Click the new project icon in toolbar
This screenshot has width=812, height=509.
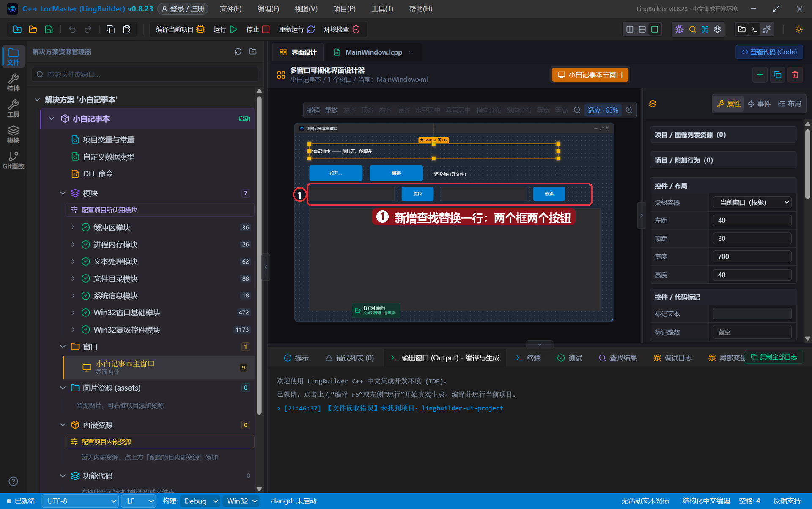pyautogui.click(x=17, y=29)
